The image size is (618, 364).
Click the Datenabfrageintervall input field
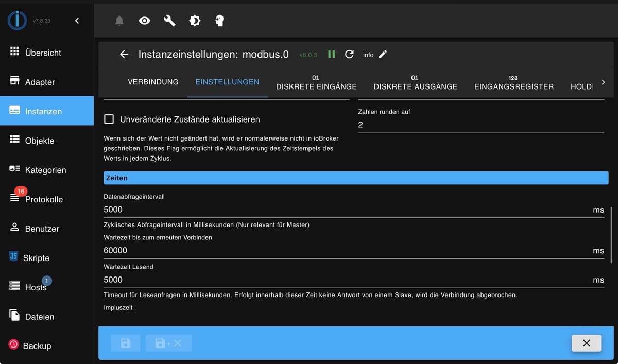(x=354, y=210)
